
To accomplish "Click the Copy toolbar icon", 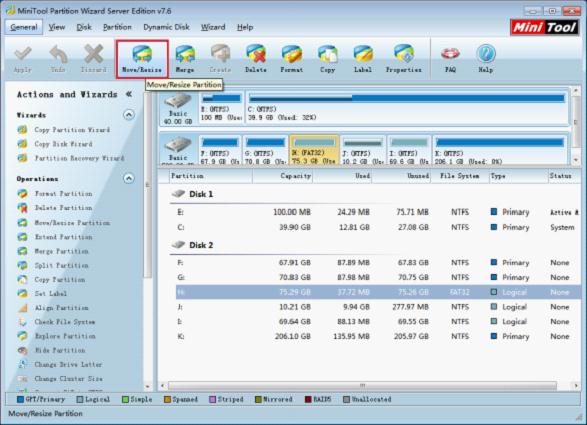I will 327,59.
